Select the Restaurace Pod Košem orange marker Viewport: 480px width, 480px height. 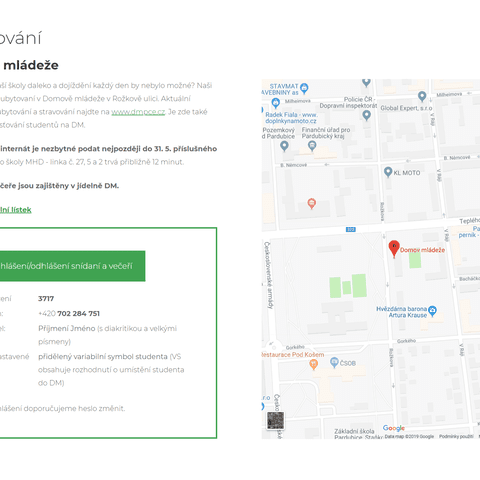(x=313, y=365)
